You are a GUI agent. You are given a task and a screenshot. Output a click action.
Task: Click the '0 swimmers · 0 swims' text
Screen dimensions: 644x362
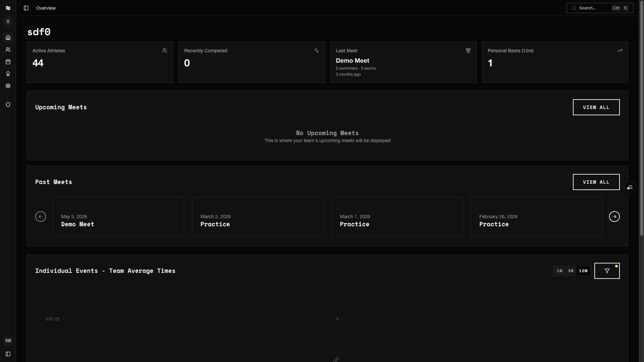(x=356, y=68)
